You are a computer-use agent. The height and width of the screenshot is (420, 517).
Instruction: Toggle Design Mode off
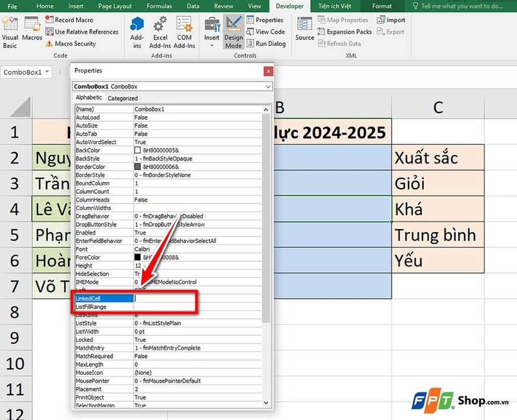233,31
